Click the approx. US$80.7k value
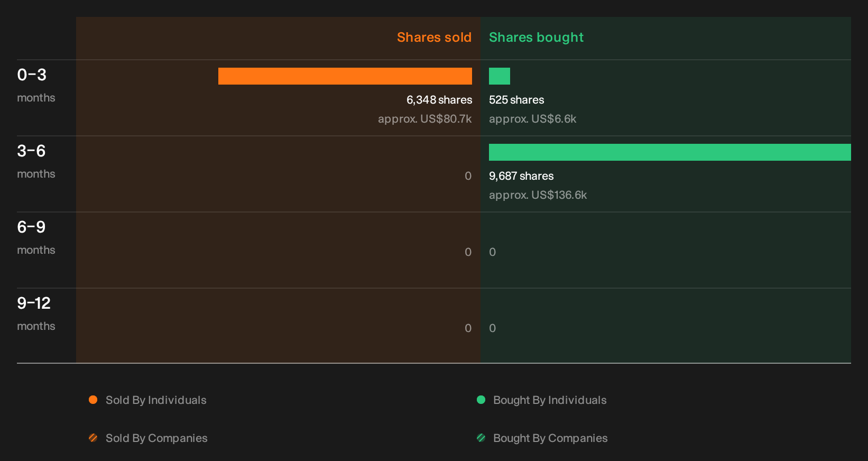Screen dimensions: 868x461 pyautogui.click(x=424, y=119)
